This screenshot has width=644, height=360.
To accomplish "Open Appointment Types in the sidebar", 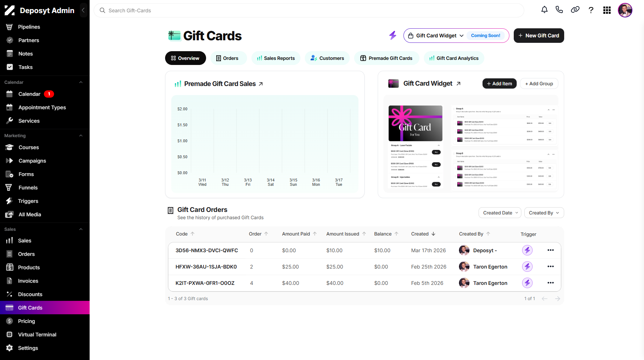I will click(x=45, y=107).
